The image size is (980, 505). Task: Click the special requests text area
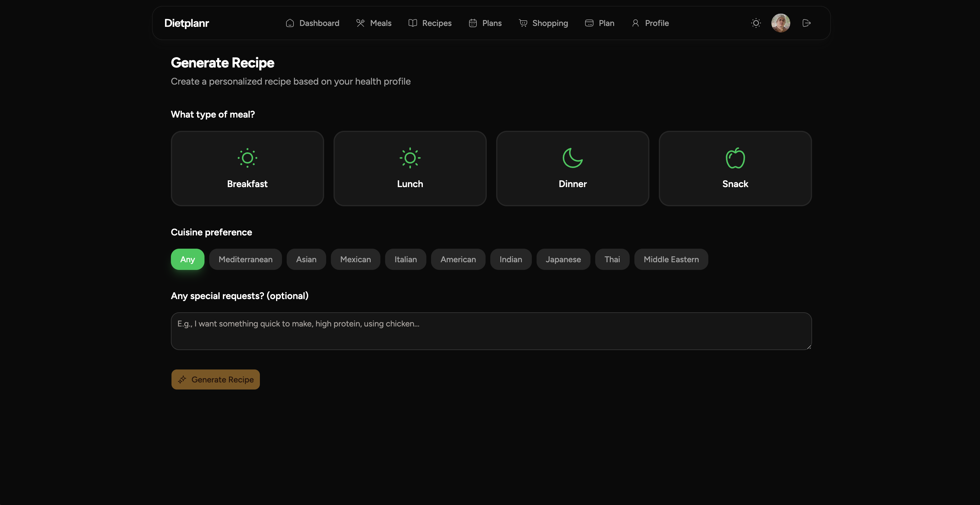[491, 331]
